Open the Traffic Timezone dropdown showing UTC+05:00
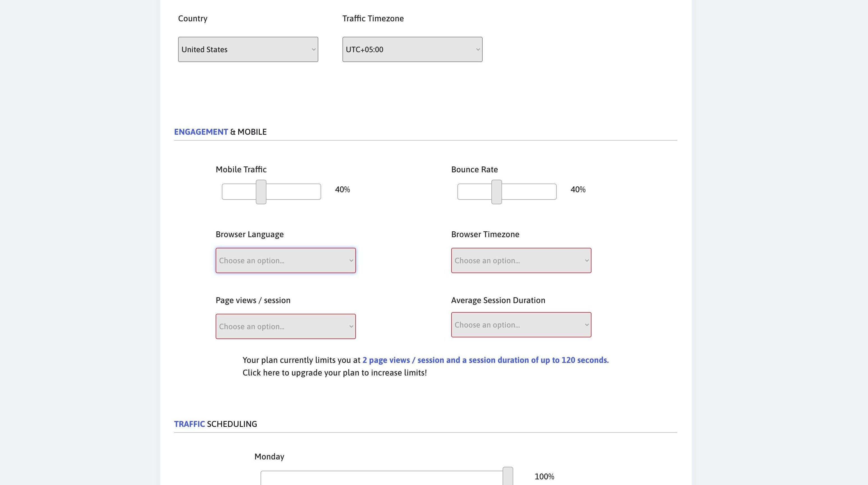Image resolution: width=868 pixels, height=485 pixels. pos(413,49)
